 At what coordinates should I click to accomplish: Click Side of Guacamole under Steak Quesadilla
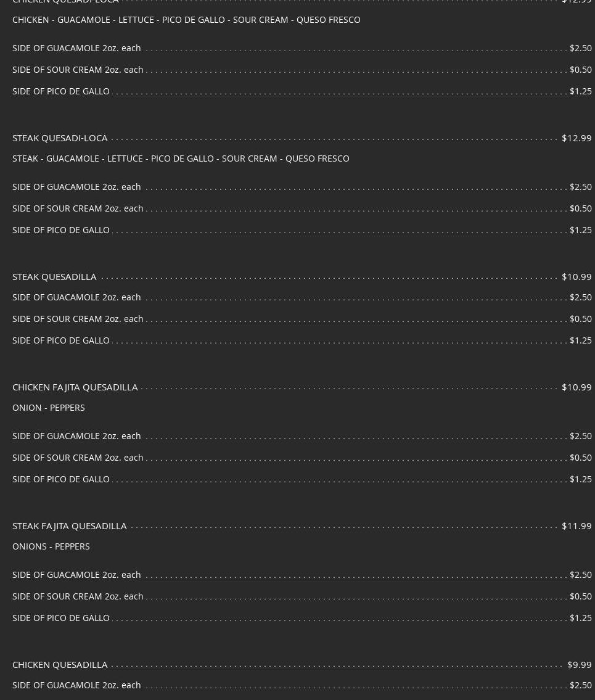(76, 297)
